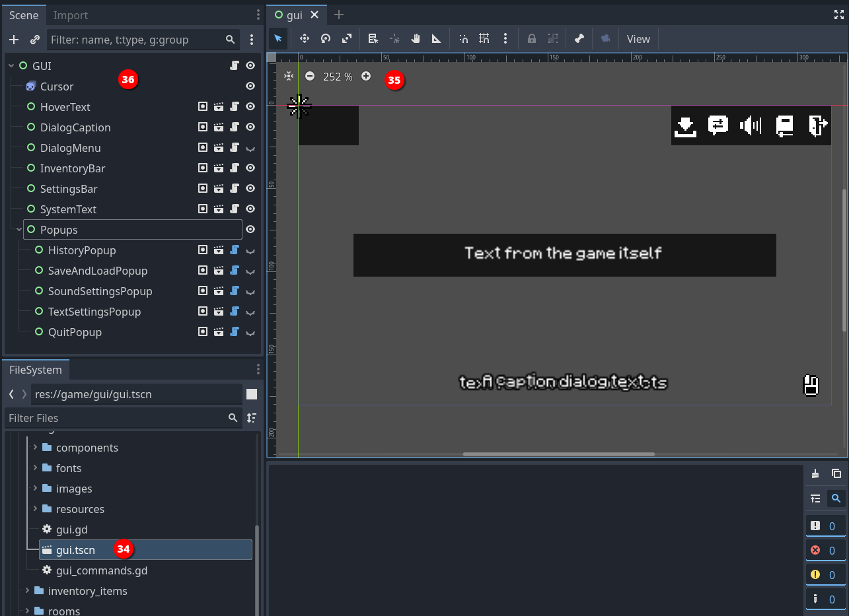The height and width of the screenshot is (616, 849).
Task: Close the gui scene tab
Action: click(x=314, y=15)
